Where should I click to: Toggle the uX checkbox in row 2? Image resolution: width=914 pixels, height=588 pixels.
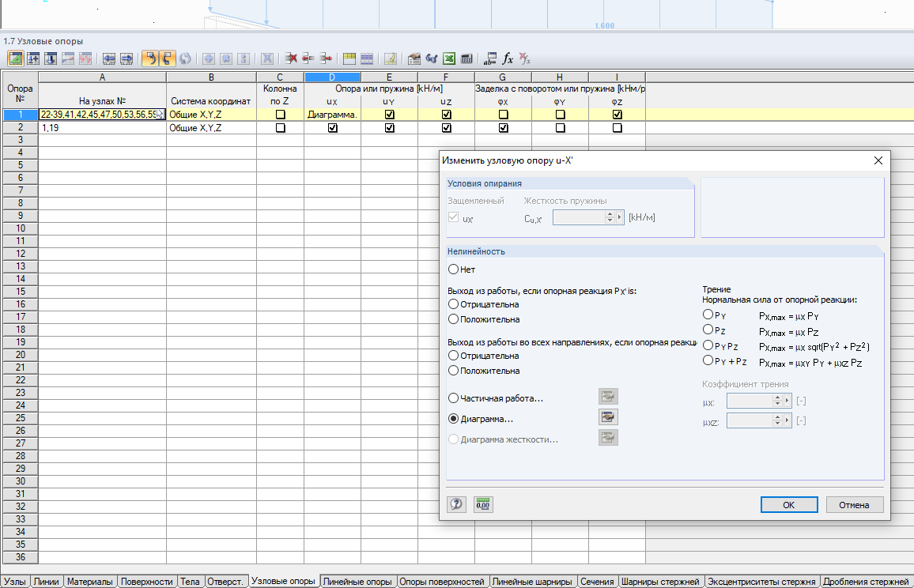[x=333, y=127]
